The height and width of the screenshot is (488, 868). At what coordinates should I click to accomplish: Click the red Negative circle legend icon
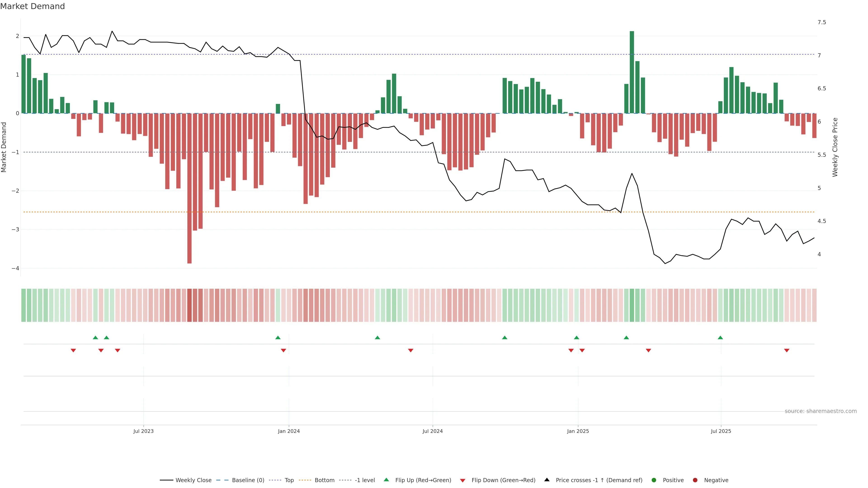695,480
